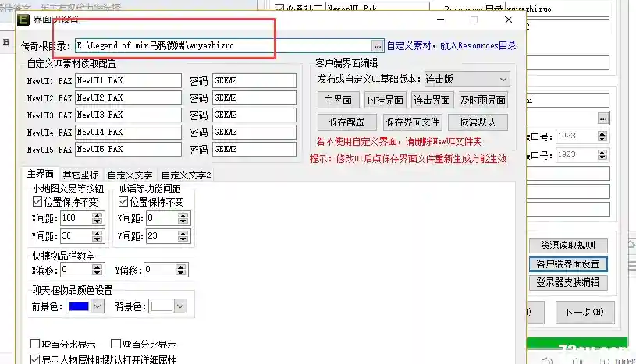Click the 内挂界面 button

click(x=385, y=100)
